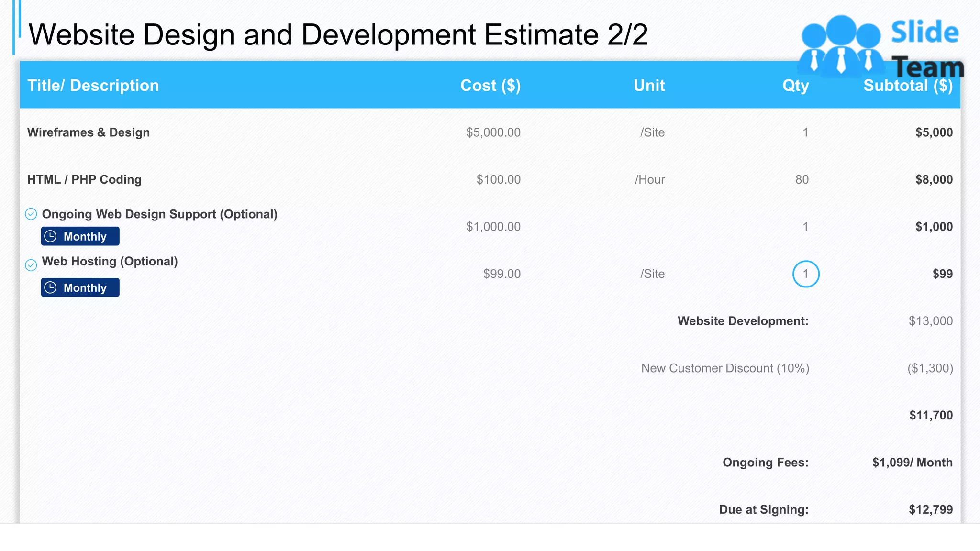Image resolution: width=980 pixels, height=551 pixels.
Task: Click the $1,000 subtotal value
Action: [x=934, y=227]
